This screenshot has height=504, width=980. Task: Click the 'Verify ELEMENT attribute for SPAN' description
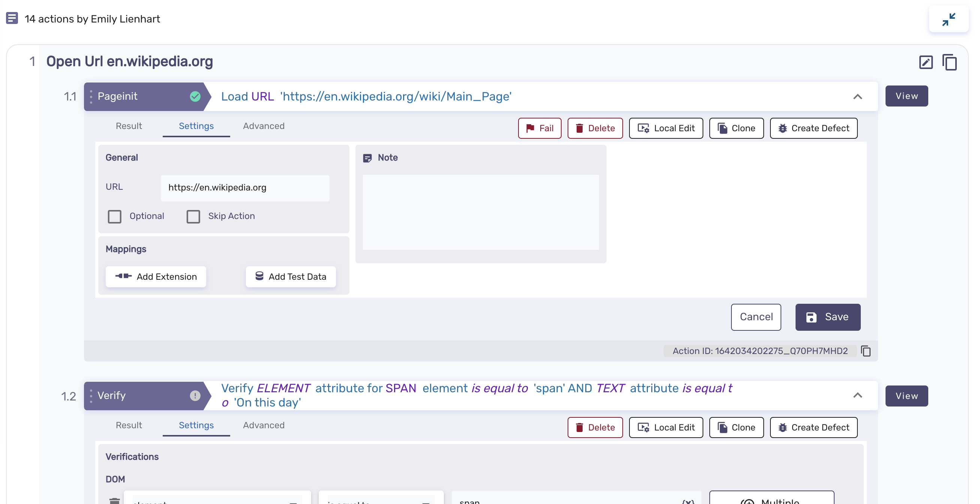[477, 396]
